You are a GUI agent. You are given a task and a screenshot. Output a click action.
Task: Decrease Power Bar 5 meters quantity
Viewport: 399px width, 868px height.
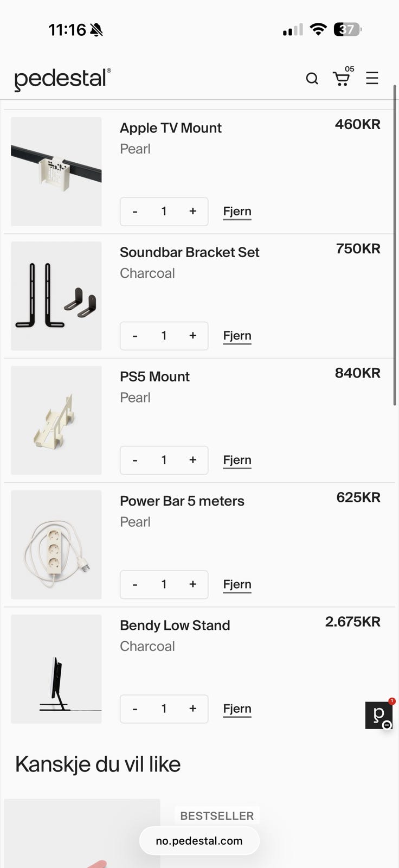pyautogui.click(x=135, y=584)
